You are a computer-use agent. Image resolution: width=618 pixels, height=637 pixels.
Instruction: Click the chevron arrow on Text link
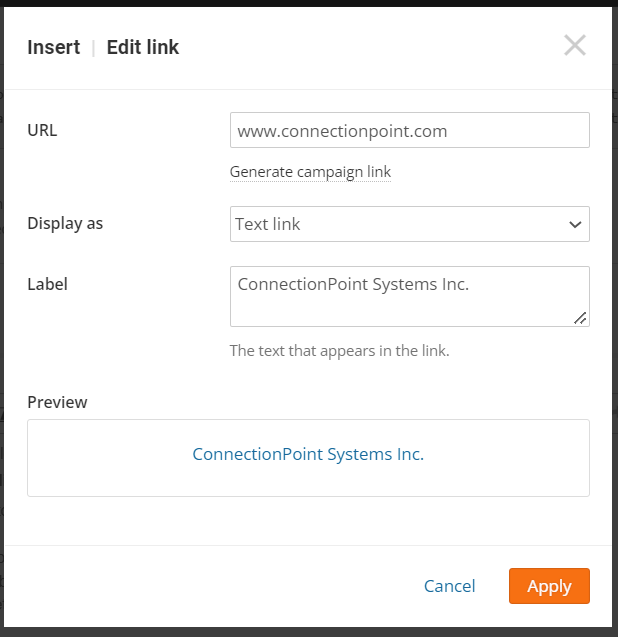[x=575, y=225]
